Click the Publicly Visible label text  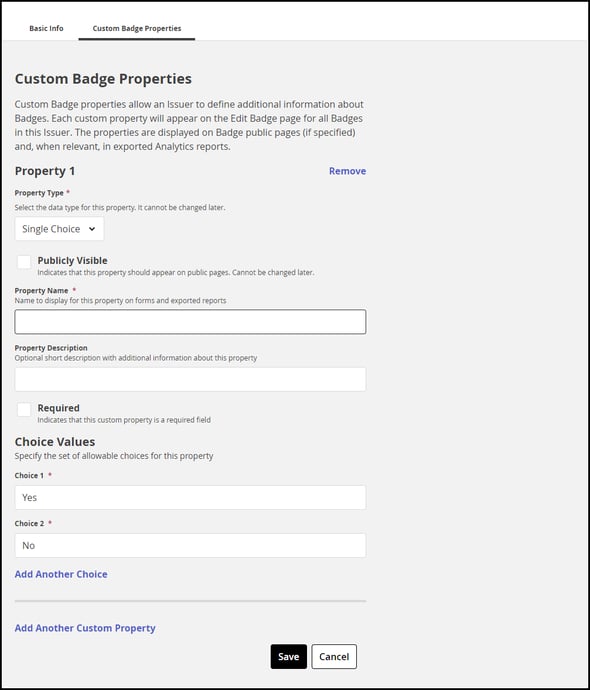[73, 261]
